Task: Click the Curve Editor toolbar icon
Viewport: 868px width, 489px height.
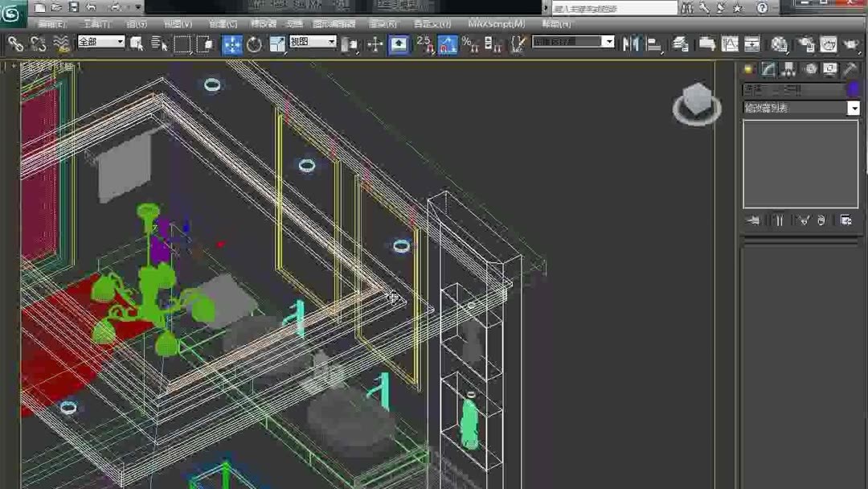Action: coord(731,44)
